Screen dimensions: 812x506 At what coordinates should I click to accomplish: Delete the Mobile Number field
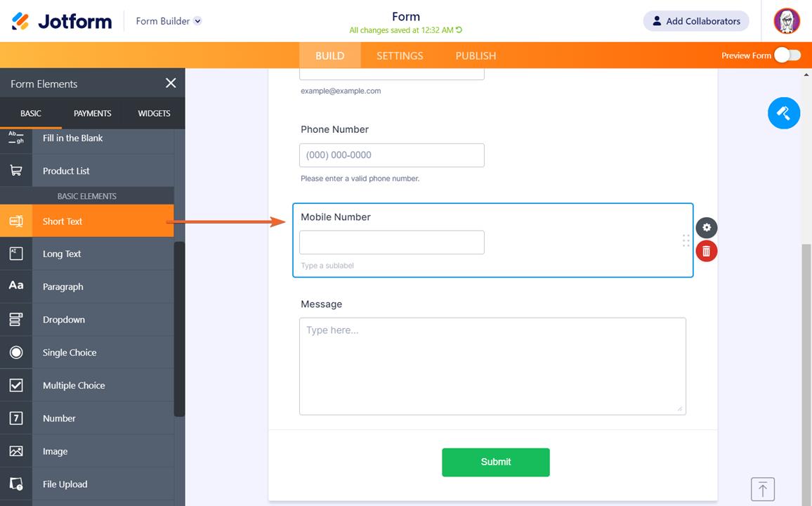pyautogui.click(x=707, y=251)
